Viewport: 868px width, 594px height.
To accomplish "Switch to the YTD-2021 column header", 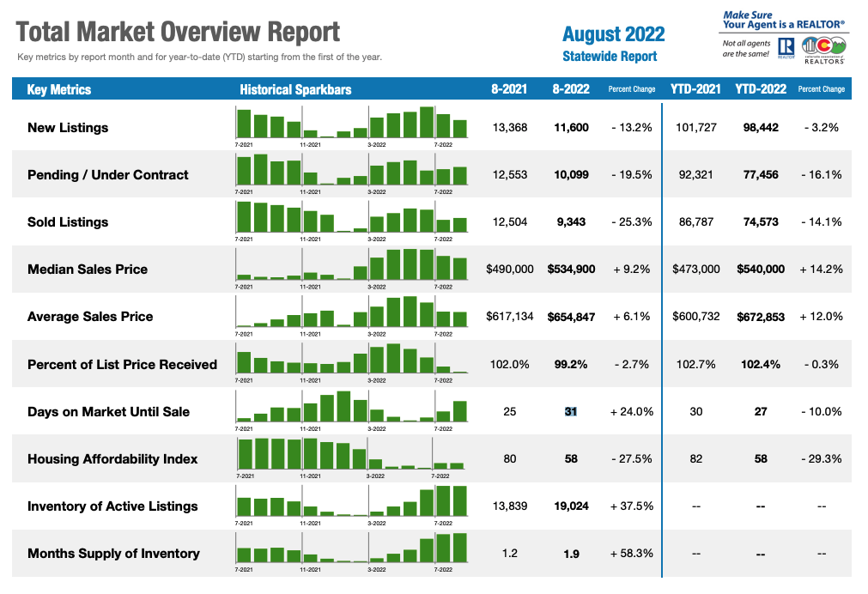I will 695,88.
